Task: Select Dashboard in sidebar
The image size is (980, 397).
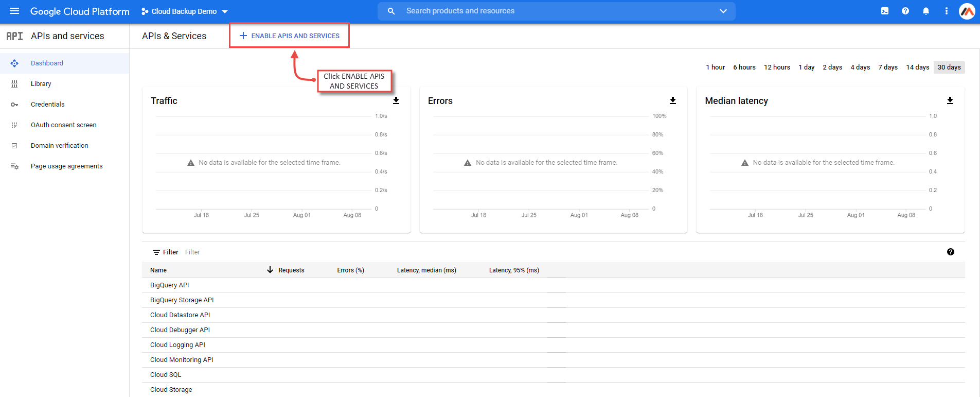Action: pos(65,63)
